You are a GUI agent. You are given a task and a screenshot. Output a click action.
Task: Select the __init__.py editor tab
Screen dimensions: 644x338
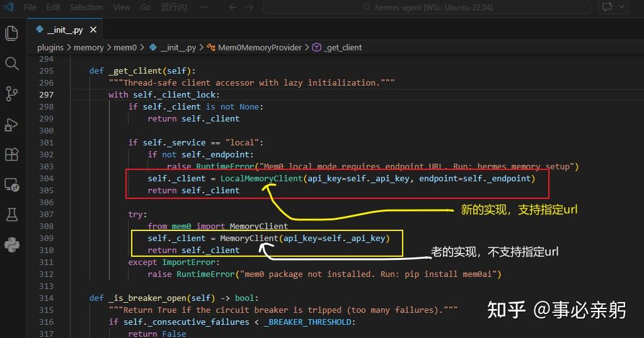click(x=65, y=30)
